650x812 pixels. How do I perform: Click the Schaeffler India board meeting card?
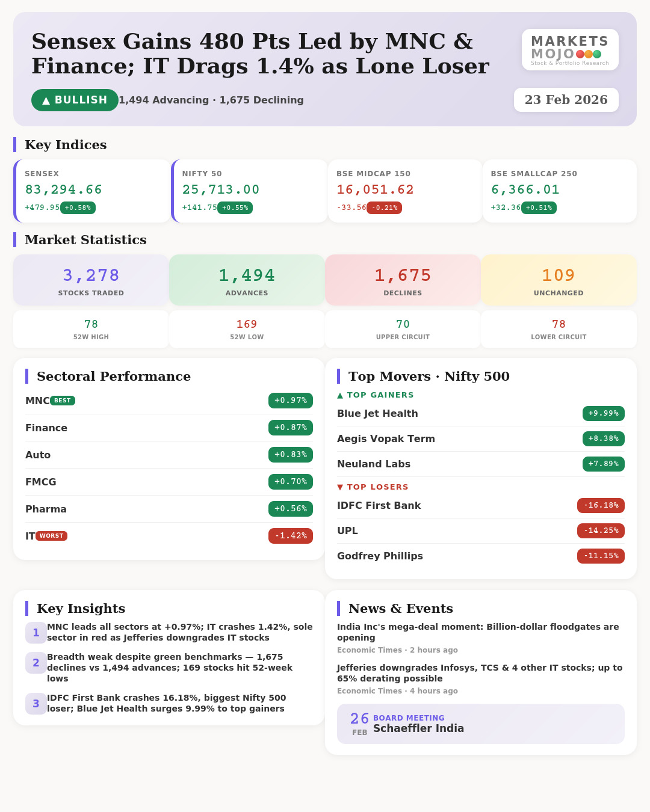480,724
